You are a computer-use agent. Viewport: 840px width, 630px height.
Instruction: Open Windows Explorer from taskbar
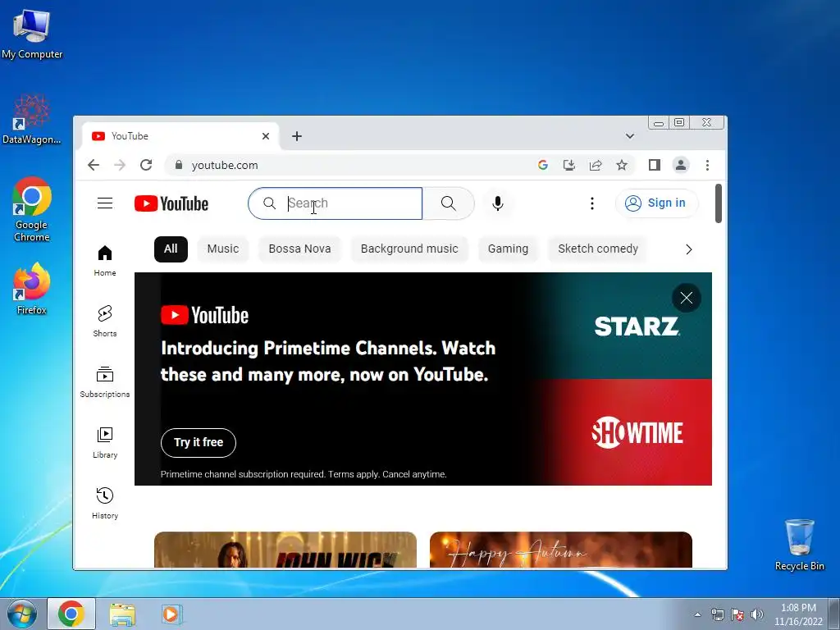(122, 614)
